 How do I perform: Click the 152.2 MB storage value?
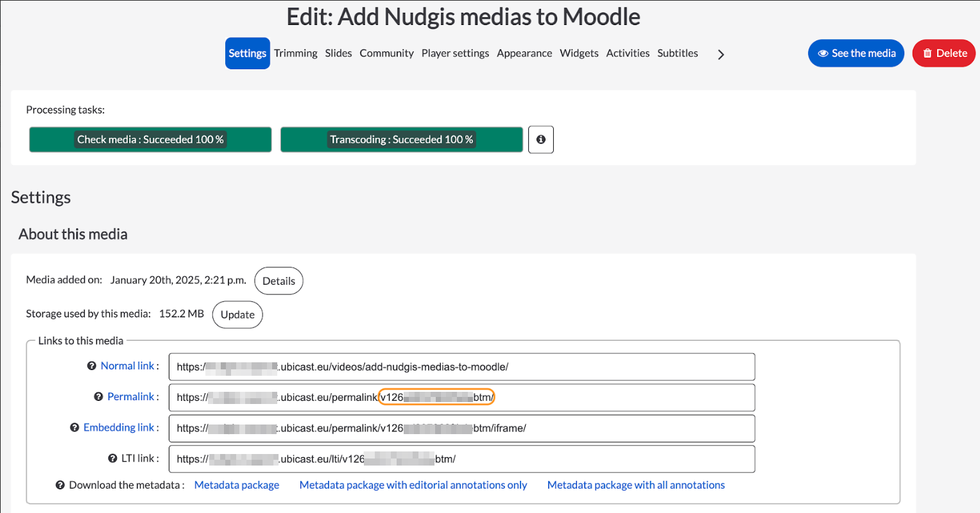pyautogui.click(x=182, y=314)
